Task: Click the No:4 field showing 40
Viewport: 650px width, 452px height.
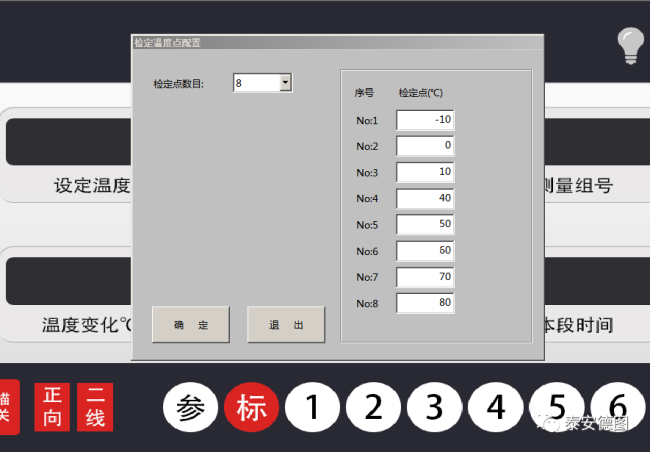Action: 425,198
